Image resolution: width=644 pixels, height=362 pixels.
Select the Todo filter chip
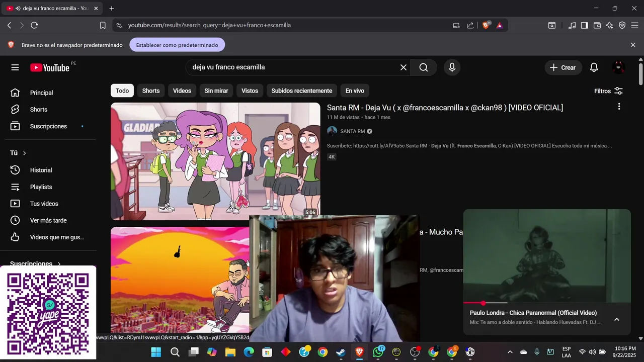point(122,91)
